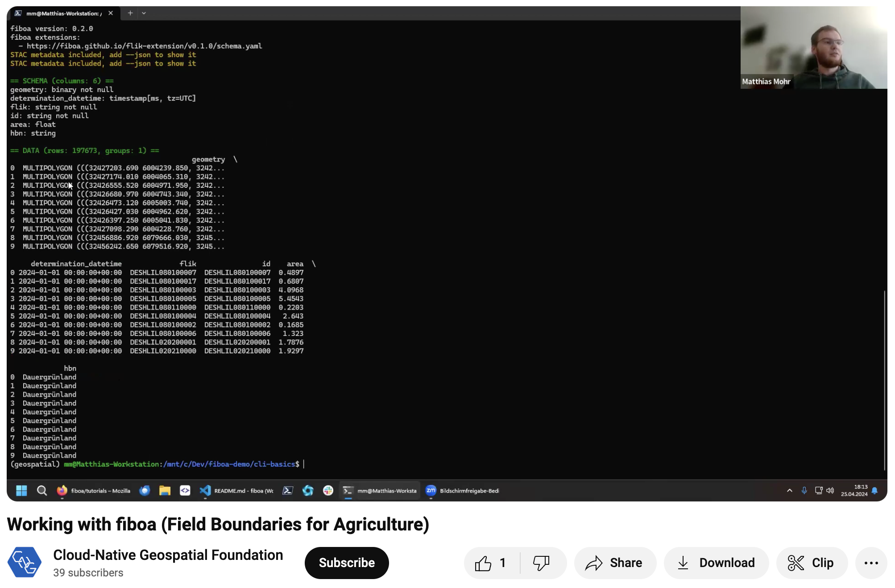Viewport: 895px width, 588px height.
Task: Click the VS Code icon in taskbar
Action: pyautogui.click(x=207, y=491)
